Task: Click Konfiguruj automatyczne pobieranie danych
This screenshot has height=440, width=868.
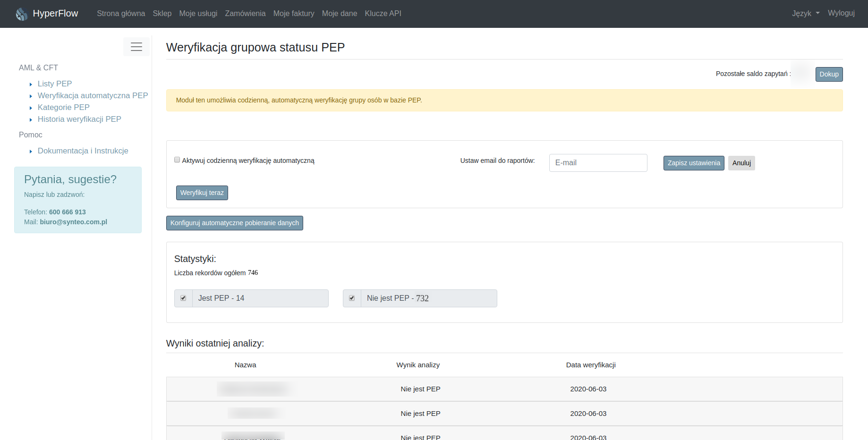Action: coord(235,223)
